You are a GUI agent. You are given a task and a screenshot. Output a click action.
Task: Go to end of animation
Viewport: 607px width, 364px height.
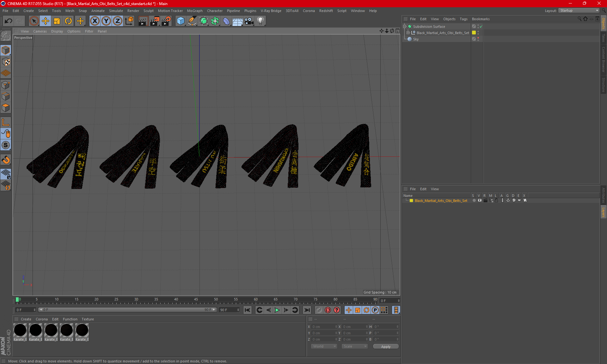pos(307,310)
